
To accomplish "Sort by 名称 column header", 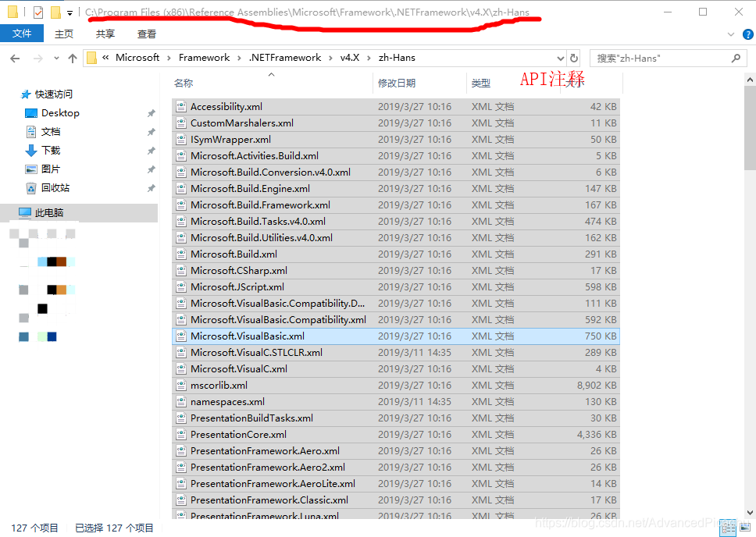I will [x=184, y=83].
